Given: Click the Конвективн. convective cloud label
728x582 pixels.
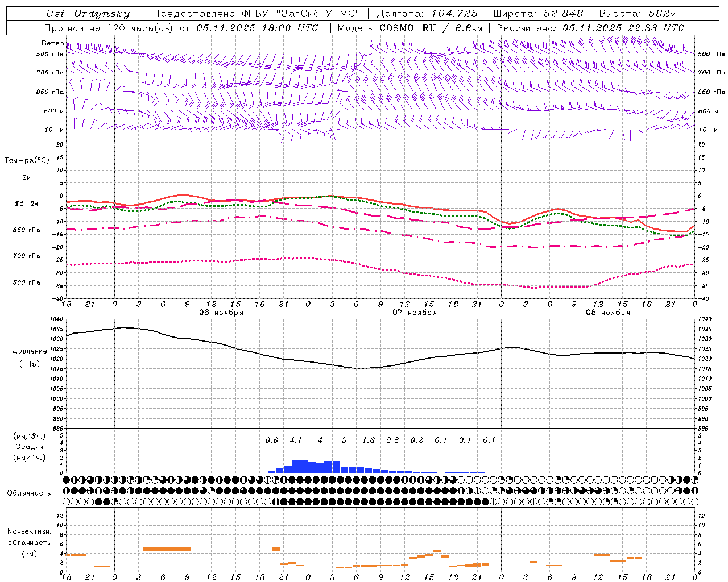Looking at the screenshot, I should pos(30,531).
